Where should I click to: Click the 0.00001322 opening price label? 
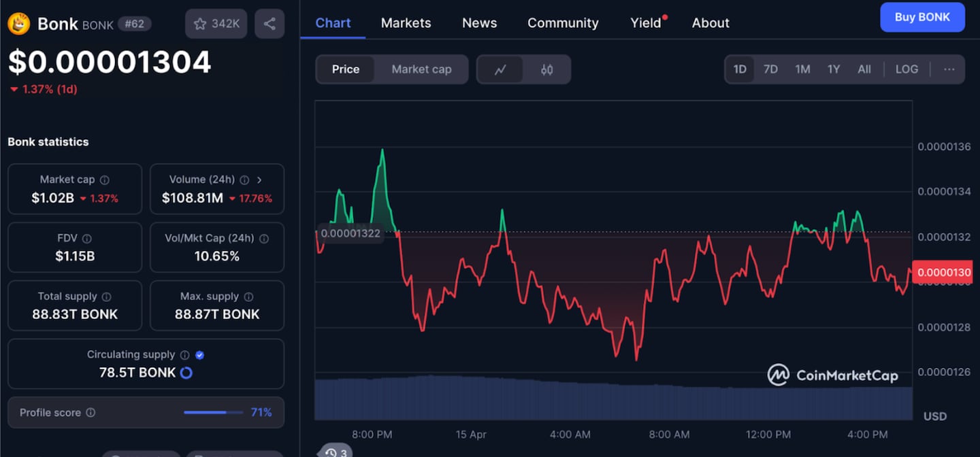(350, 233)
